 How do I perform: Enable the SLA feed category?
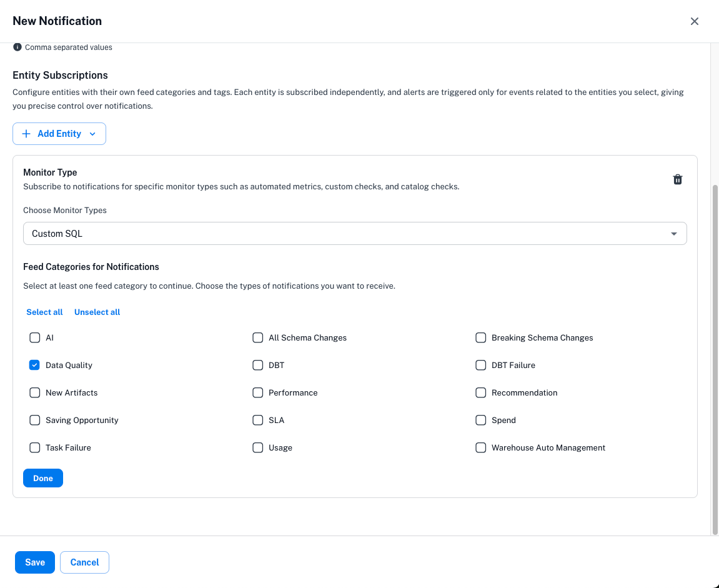click(x=257, y=420)
